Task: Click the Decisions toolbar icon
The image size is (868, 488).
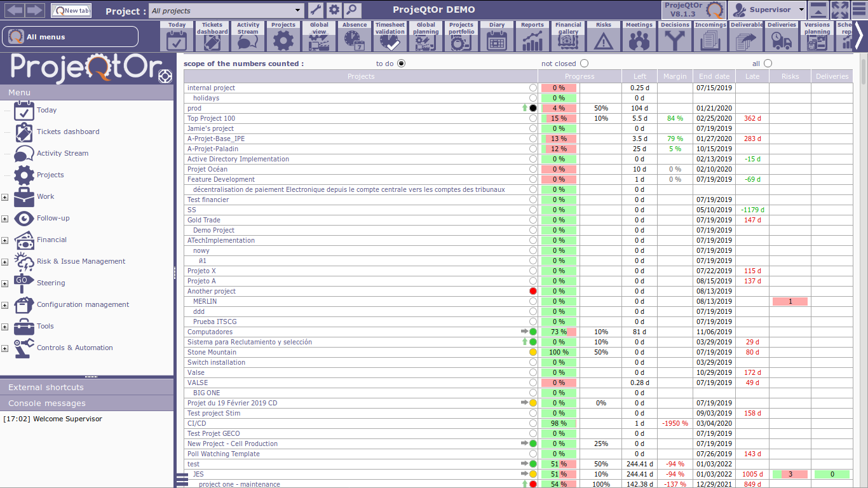Action: click(675, 36)
